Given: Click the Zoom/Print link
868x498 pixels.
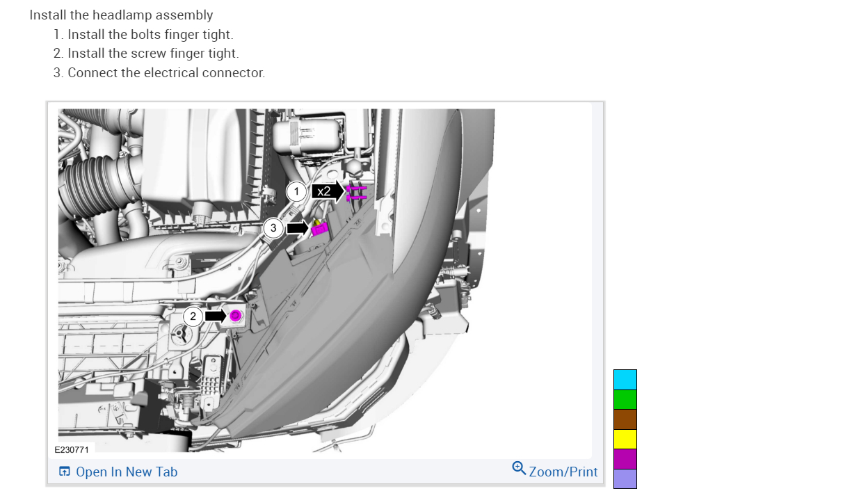Looking at the screenshot, I should click(x=554, y=471).
